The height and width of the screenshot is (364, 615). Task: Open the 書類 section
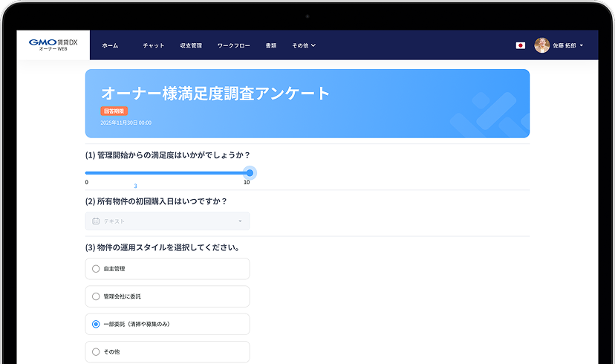click(271, 45)
